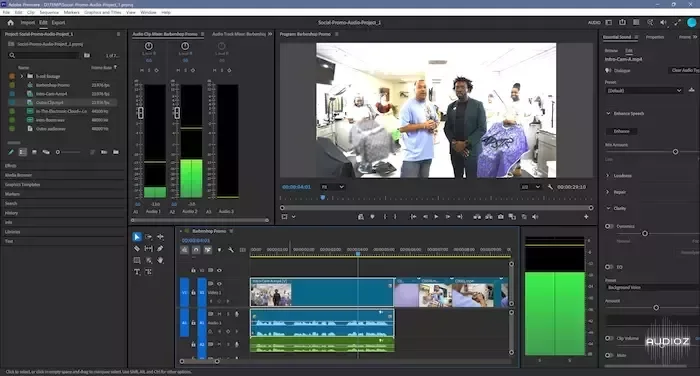Select the Track Select Forward tool
Screen dimensions: 700x376
(149, 237)
